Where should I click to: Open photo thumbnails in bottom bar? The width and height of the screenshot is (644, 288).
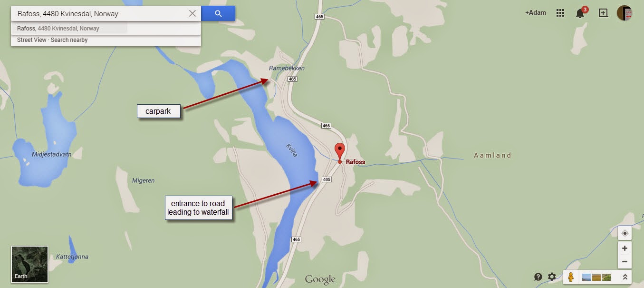(x=596, y=277)
